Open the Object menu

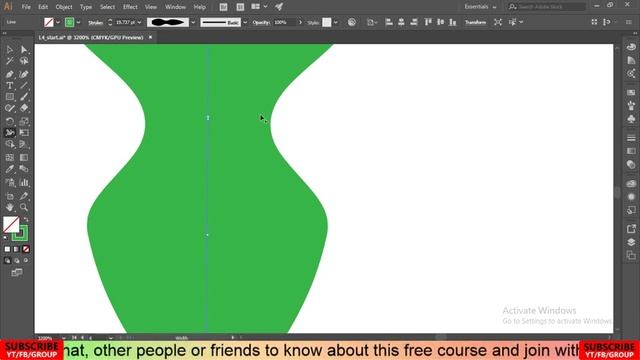64,7
